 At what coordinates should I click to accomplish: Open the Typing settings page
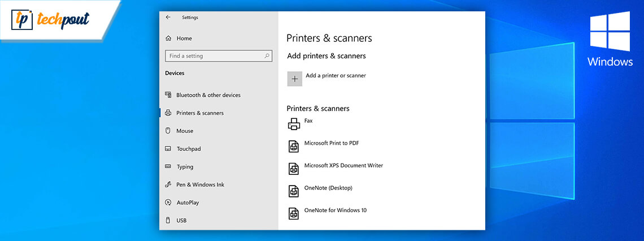[185, 166]
